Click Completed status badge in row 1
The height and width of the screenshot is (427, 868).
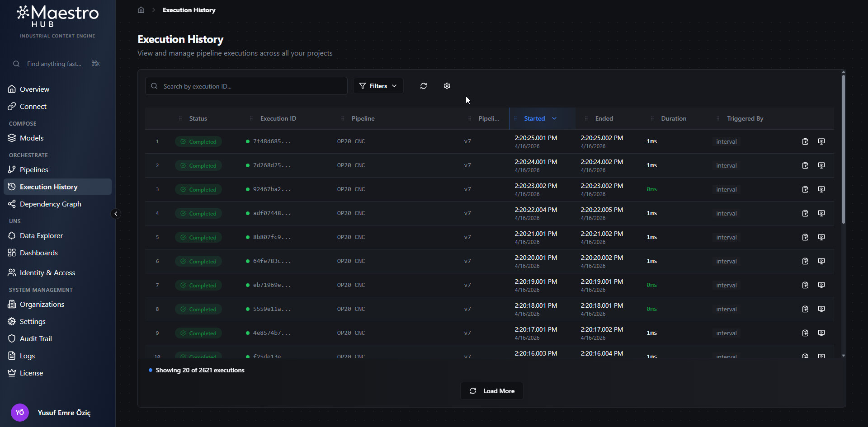pos(198,141)
